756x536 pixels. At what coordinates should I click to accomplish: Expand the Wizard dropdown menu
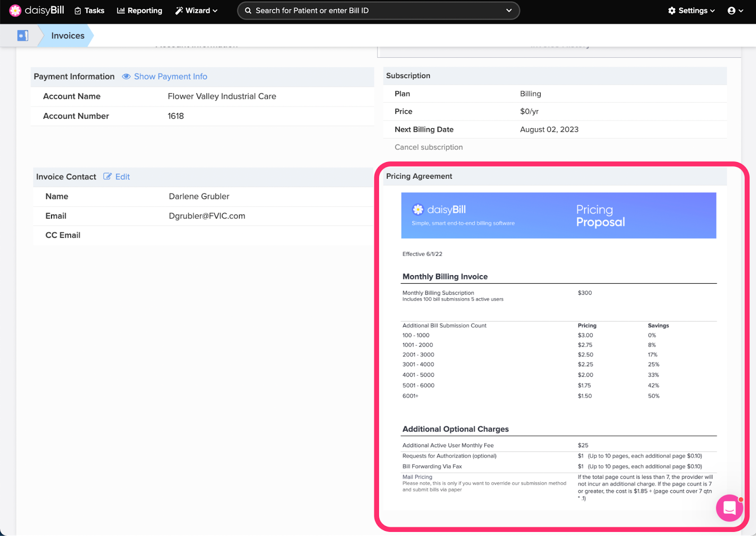[x=196, y=10]
